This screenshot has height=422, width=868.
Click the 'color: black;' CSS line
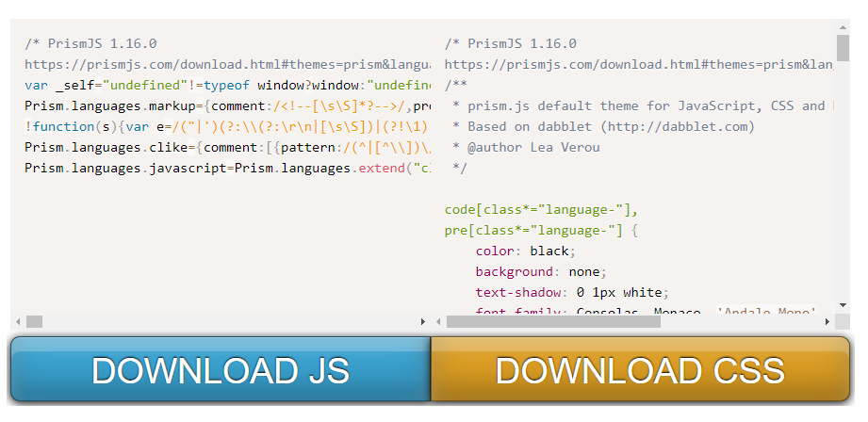click(525, 252)
